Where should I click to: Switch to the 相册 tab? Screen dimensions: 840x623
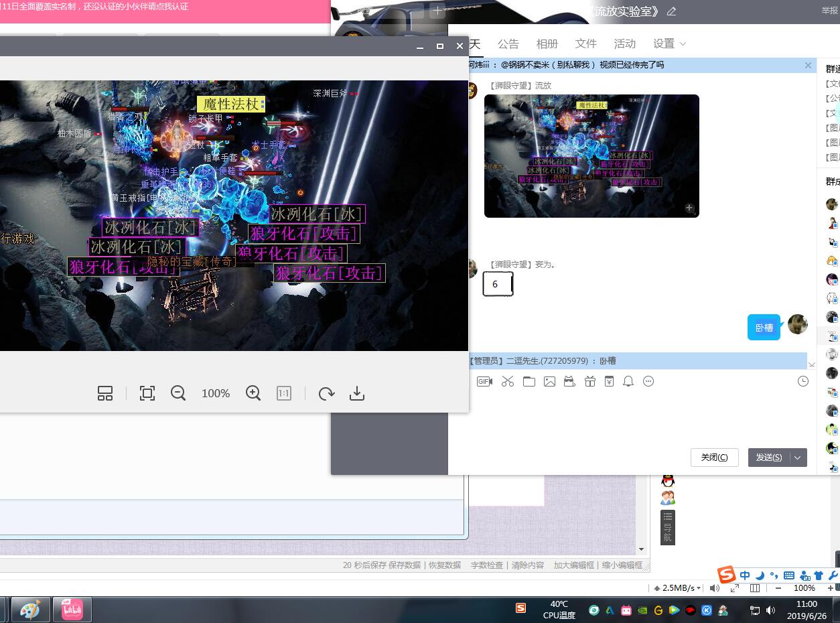547,44
